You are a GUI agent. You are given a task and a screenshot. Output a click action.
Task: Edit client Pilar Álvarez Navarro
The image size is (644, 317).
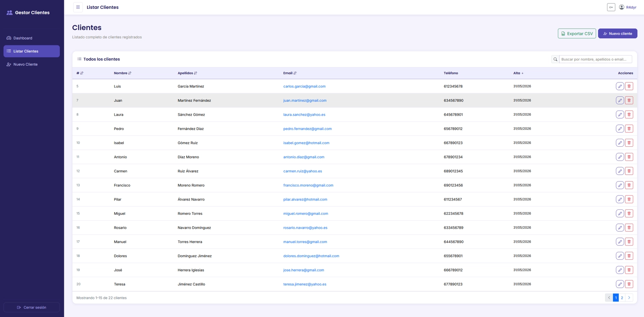[620, 199]
